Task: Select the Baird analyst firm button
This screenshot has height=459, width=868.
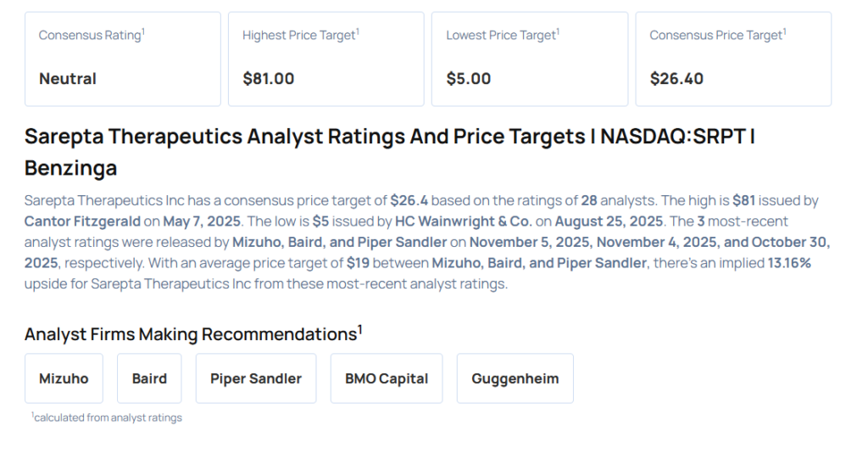Action: click(x=149, y=378)
